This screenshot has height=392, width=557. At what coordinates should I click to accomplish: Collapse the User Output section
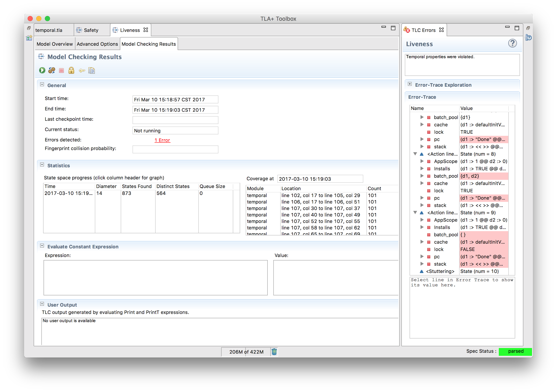click(x=42, y=304)
